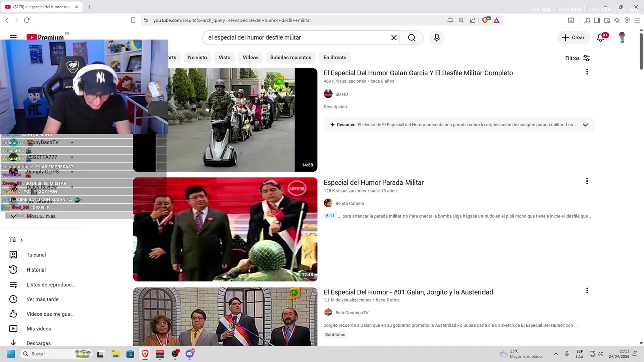Select the En directo filter chip
Screen dimensions: 644x362
335,58
